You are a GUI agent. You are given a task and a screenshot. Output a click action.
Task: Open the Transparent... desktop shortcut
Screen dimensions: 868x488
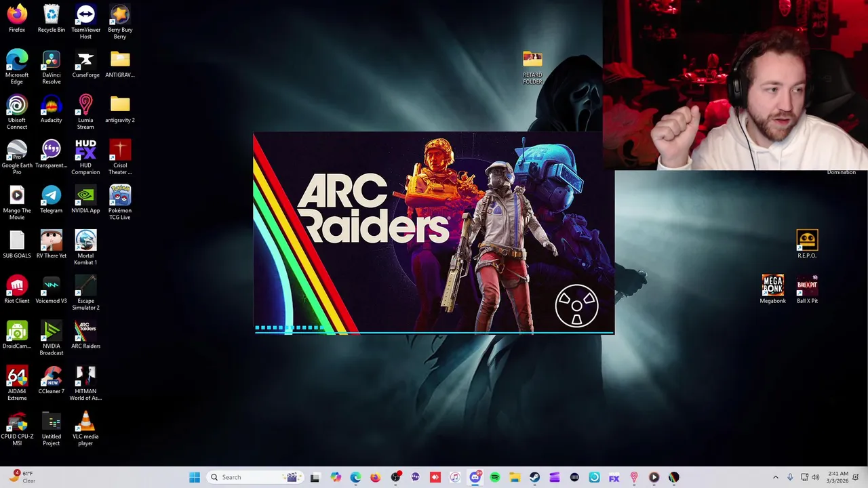52,154
